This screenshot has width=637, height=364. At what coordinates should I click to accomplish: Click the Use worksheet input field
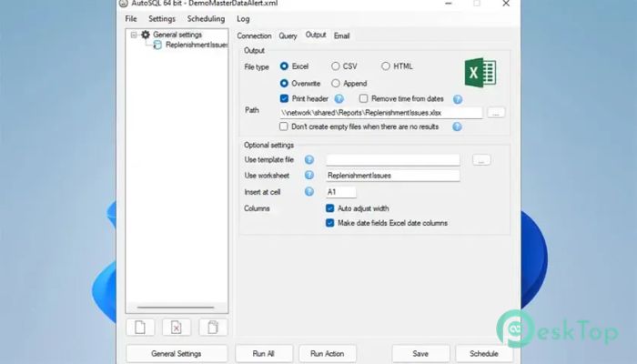393,176
